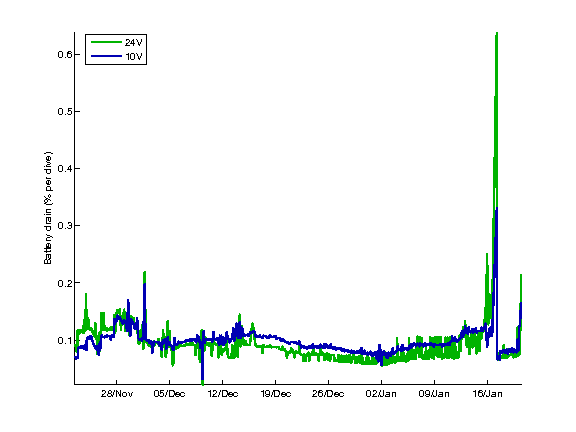The width and height of the screenshot is (576, 432).
Task: Click the green 24V legend line
Action: (x=106, y=42)
